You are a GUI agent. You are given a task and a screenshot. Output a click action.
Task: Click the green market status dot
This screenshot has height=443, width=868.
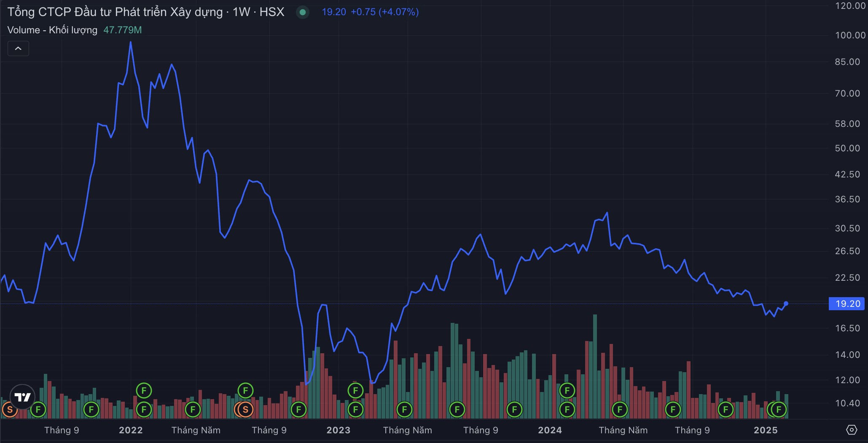click(x=302, y=12)
